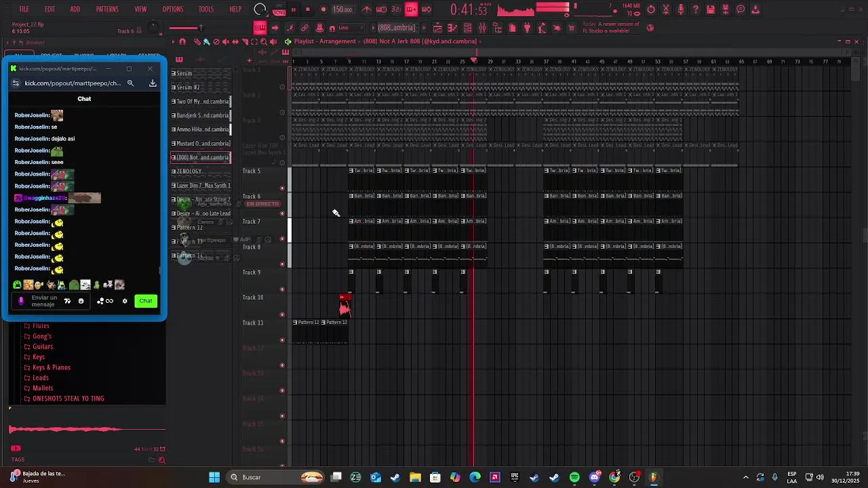Click the zoom magnifier in Kick address bar

pos(130,83)
